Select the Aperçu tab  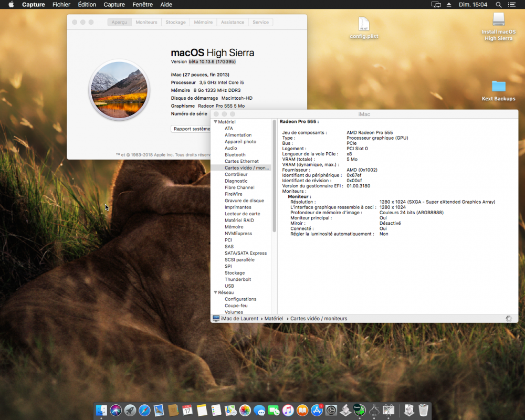pyautogui.click(x=119, y=22)
